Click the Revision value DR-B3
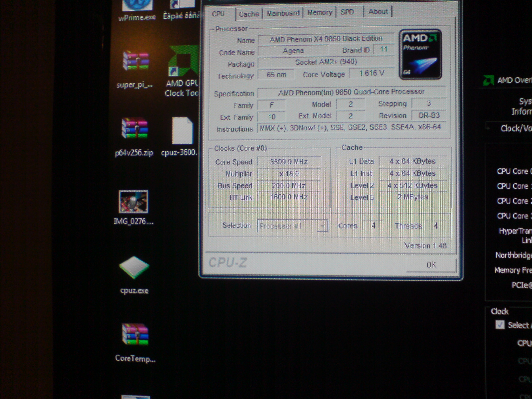532x399 pixels. 429,115
